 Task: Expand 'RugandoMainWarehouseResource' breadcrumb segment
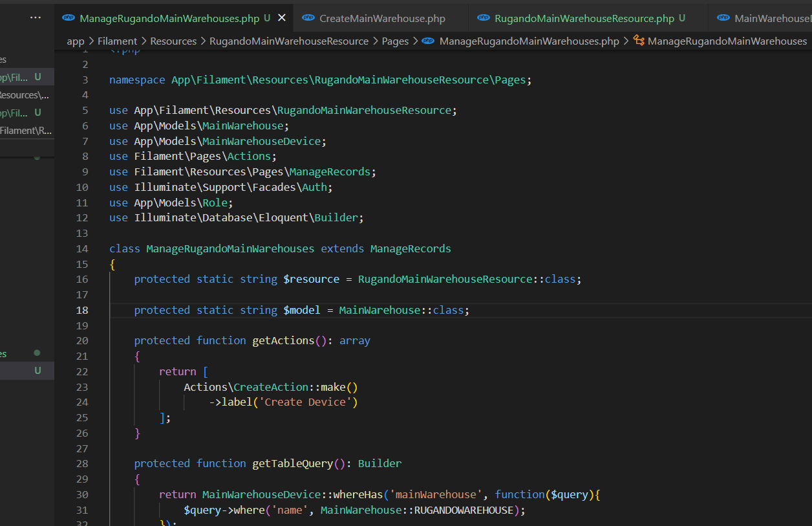(x=289, y=41)
